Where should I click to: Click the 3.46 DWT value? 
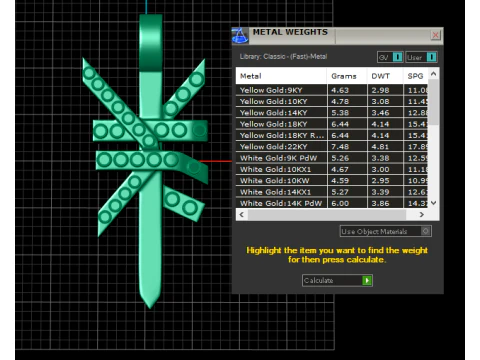(380, 113)
